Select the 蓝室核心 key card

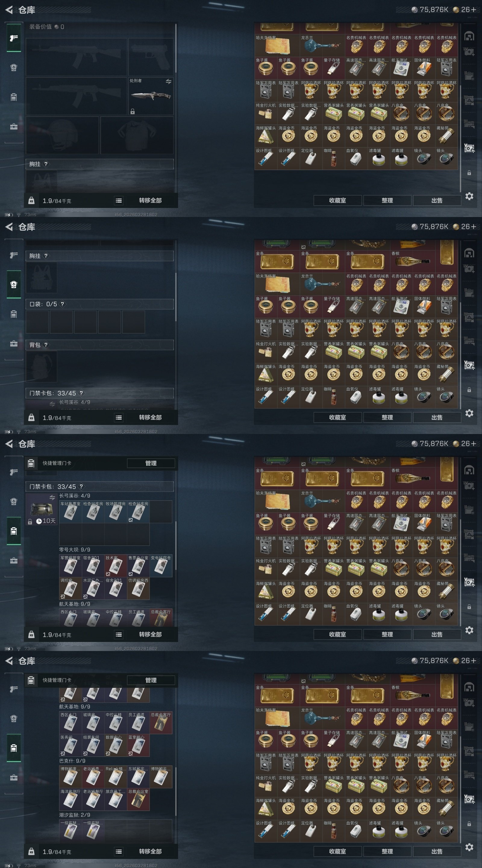click(138, 745)
